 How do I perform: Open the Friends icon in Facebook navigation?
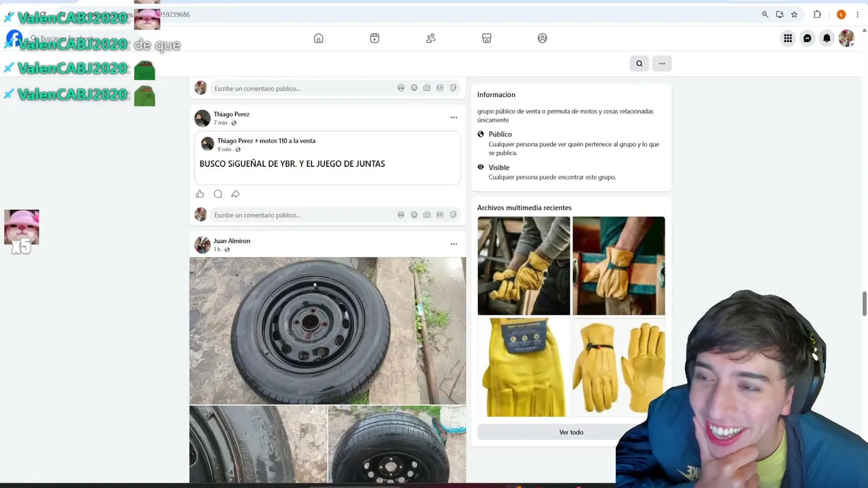pos(431,39)
